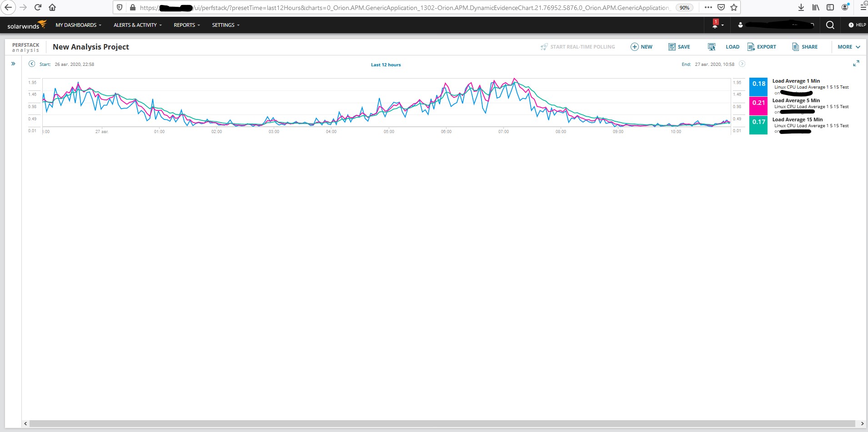This screenshot has height=432, width=868.
Task: Click the Firefox home icon
Action: 52,7
